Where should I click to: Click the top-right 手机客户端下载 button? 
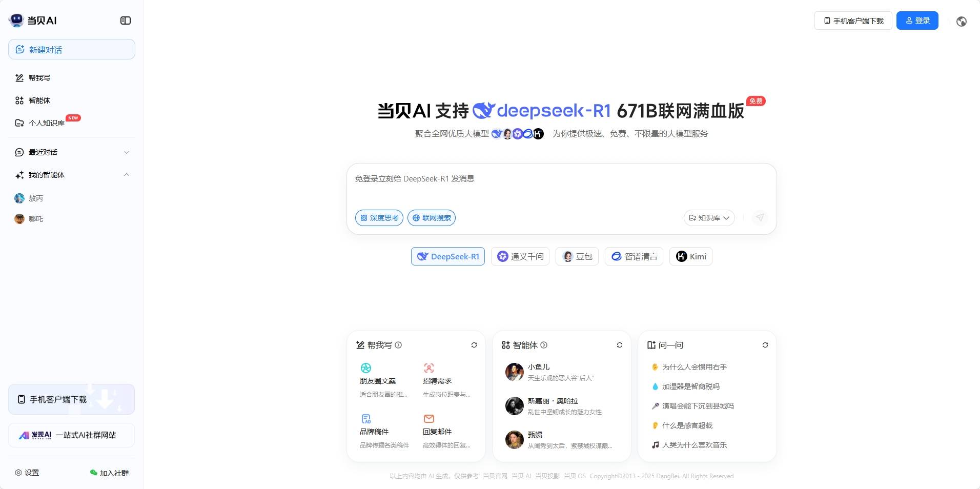coord(853,21)
